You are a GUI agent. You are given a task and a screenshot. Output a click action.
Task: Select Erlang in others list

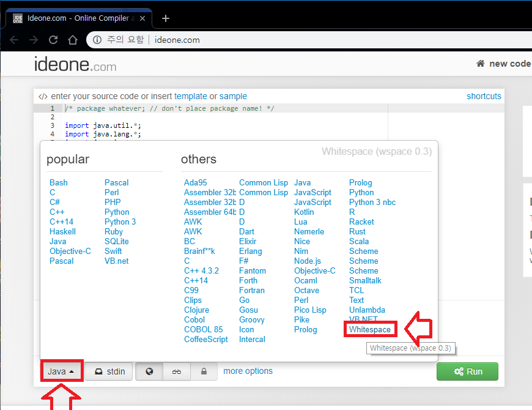(250, 252)
